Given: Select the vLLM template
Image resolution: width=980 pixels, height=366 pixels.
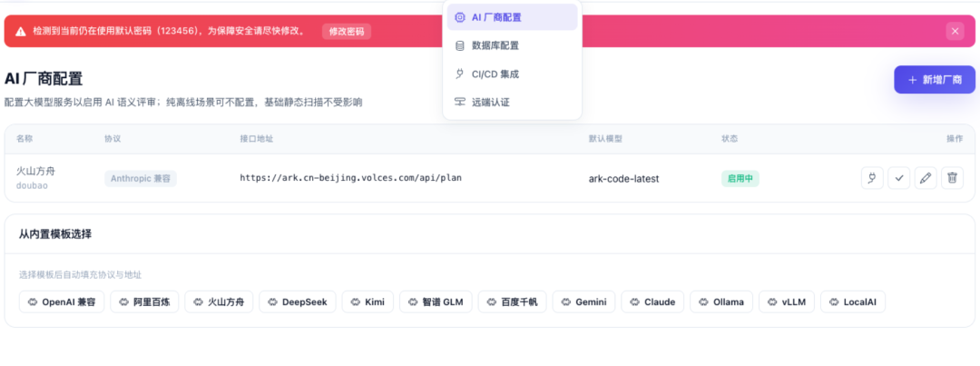Looking at the screenshot, I should pyautogui.click(x=786, y=302).
